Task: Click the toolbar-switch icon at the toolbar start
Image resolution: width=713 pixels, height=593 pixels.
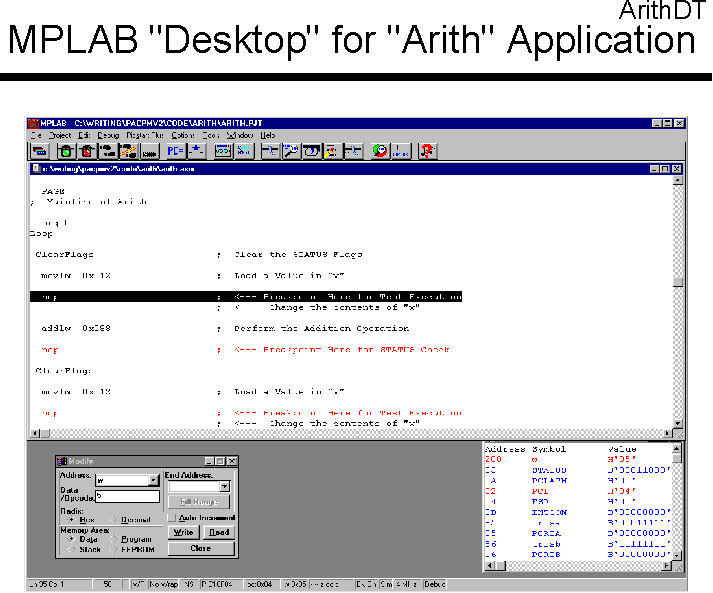Action: (x=40, y=151)
